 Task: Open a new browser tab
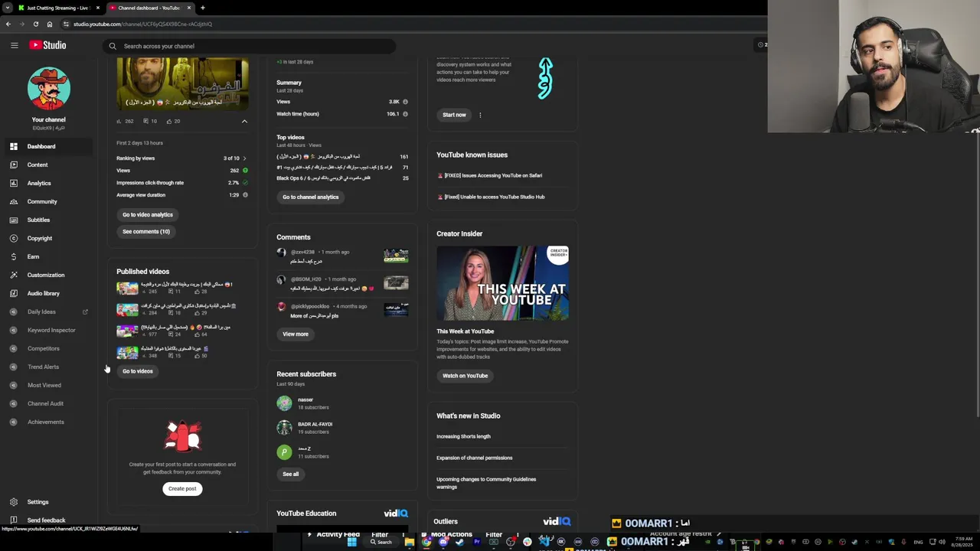[x=202, y=8]
